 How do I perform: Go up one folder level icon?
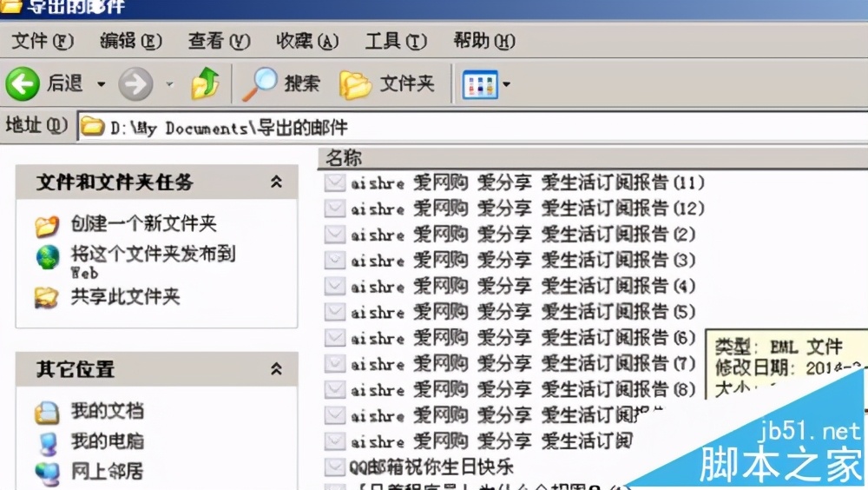206,83
